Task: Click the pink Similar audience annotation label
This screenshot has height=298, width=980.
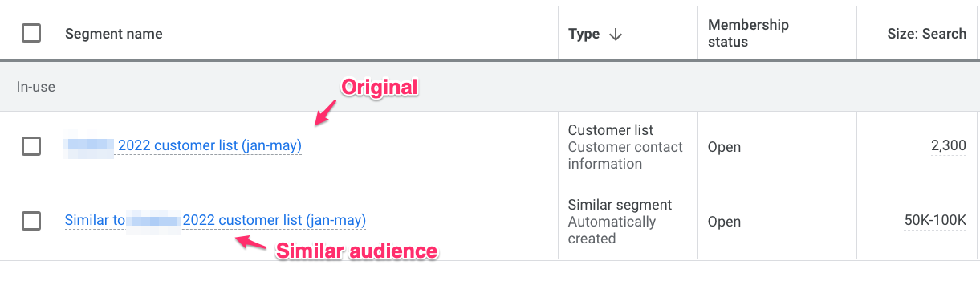Action: coord(357,251)
